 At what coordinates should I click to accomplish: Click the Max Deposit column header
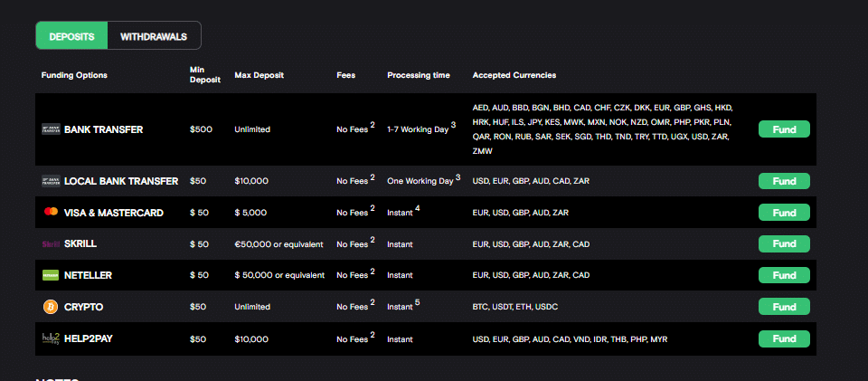tap(259, 75)
